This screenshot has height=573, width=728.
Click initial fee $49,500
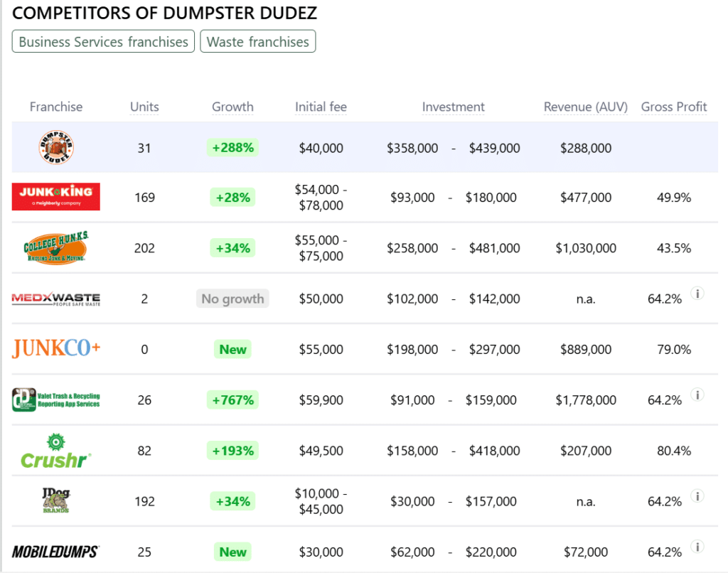click(x=321, y=451)
